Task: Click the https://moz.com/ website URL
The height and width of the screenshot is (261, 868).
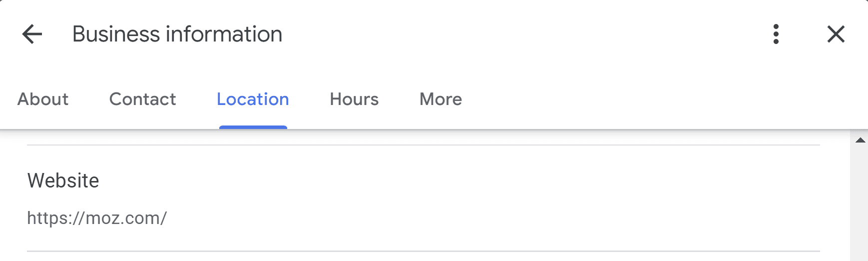Action: [97, 218]
